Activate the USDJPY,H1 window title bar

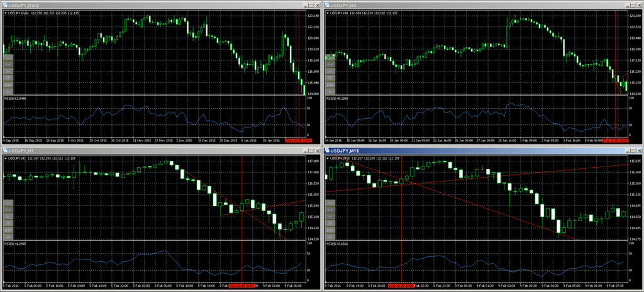click(x=160, y=151)
